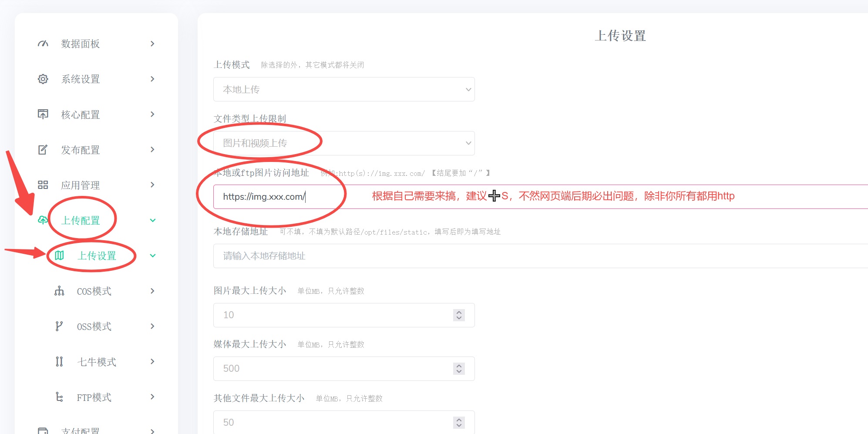
Task: Click the 核心配置 window icon
Action: coord(43,114)
